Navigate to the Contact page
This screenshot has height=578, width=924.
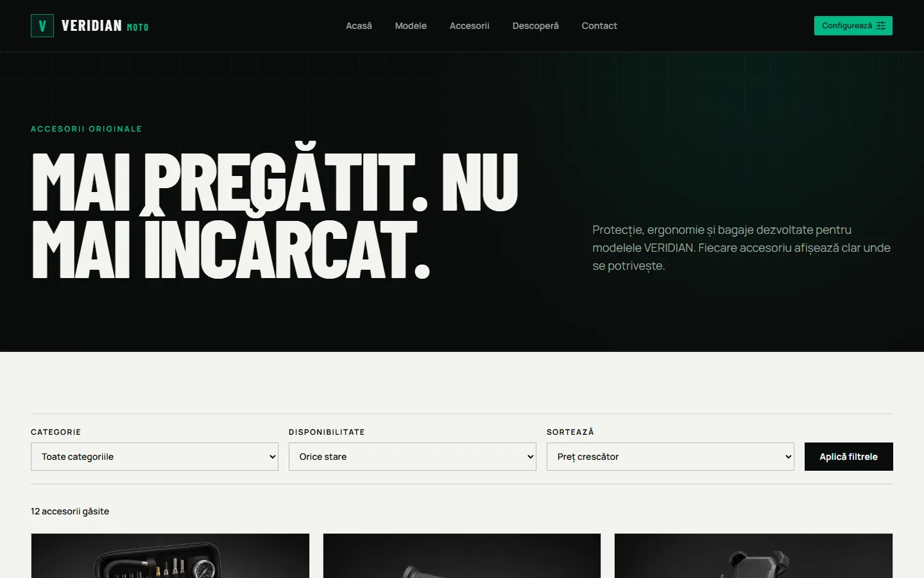(599, 26)
